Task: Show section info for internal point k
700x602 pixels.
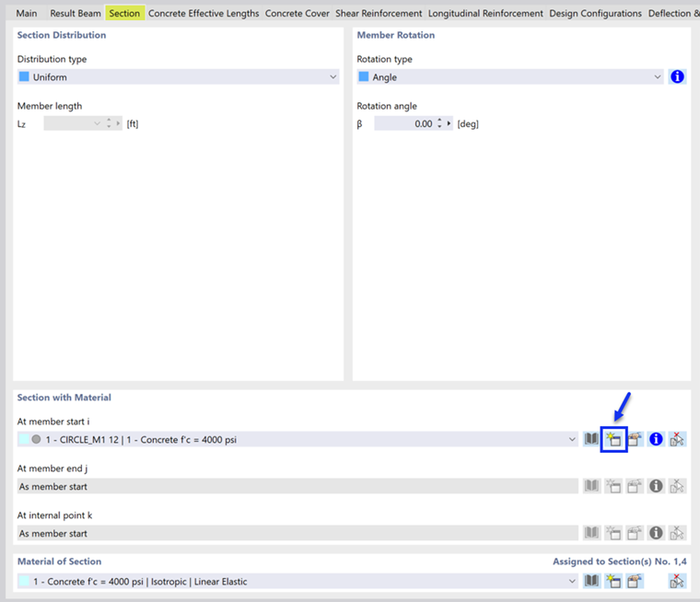Action: click(x=656, y=533)
